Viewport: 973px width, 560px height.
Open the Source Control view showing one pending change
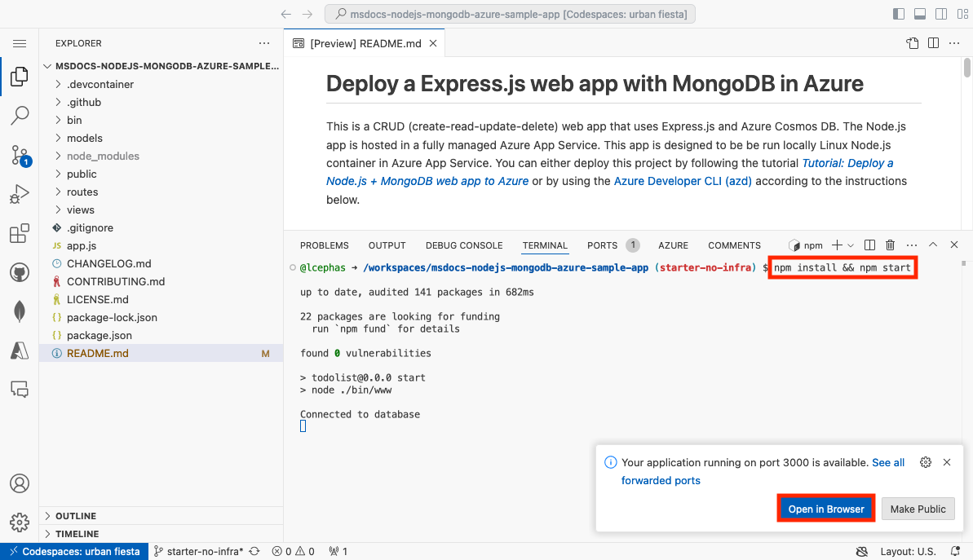(20, 155)
